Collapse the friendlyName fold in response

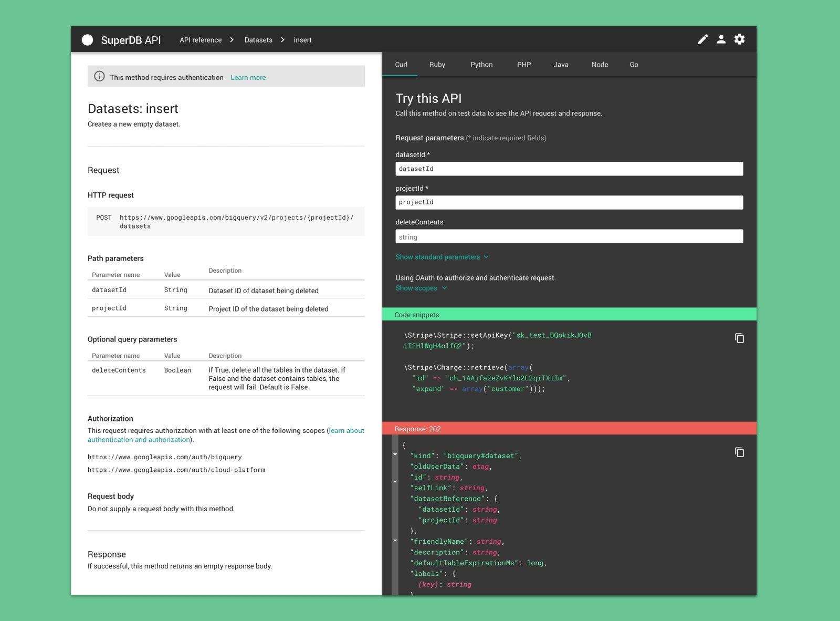[x=395, y=540]
